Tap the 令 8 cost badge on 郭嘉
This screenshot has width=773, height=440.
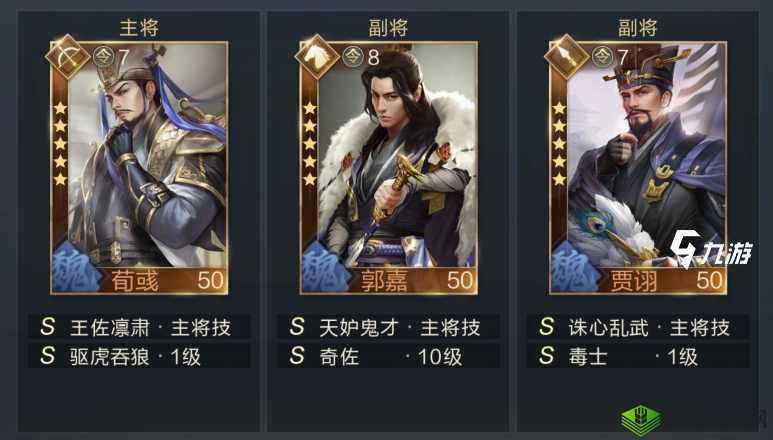pyautogui.click(x=361, y=57)
